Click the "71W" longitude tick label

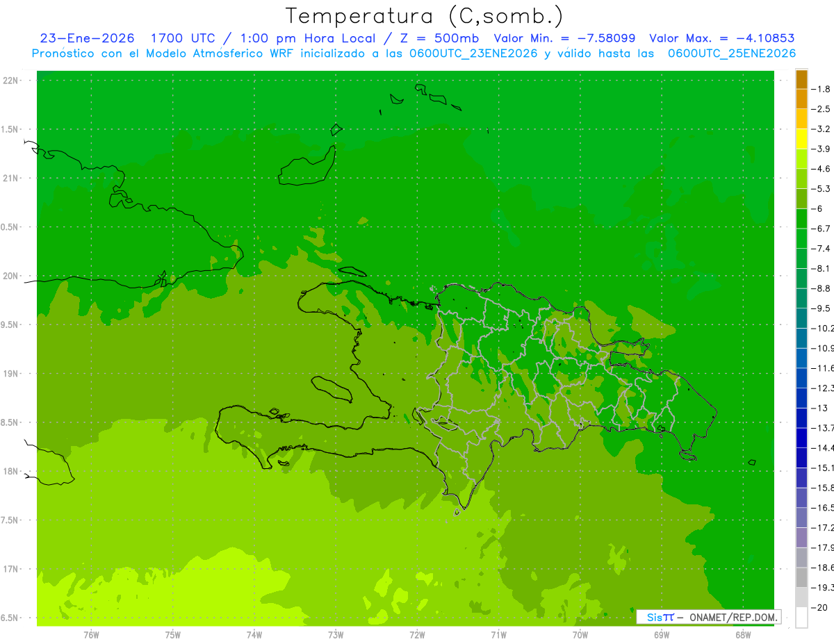498,635
